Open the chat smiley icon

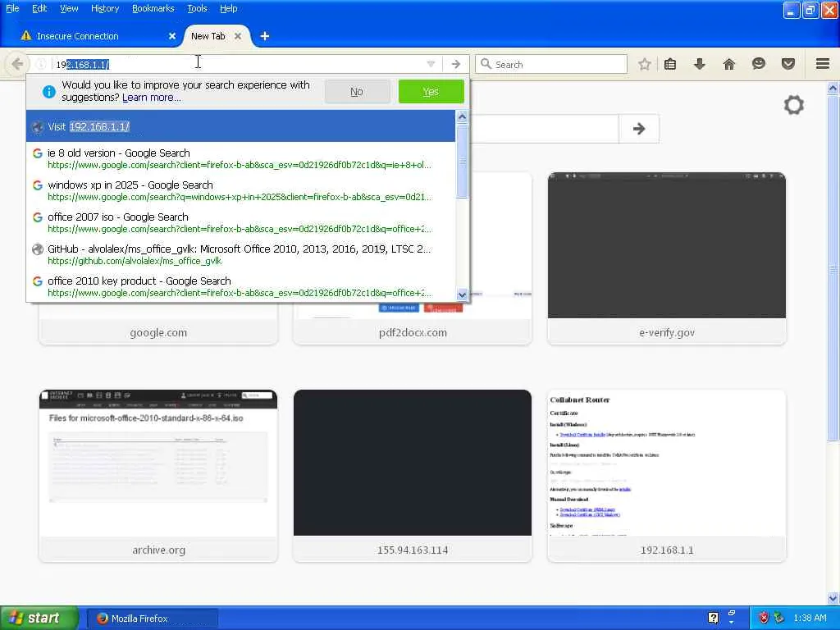point(759,64)
